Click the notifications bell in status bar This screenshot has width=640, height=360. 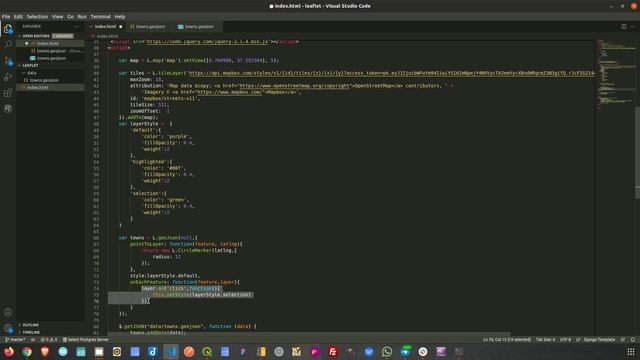click(x=633, y=340)
